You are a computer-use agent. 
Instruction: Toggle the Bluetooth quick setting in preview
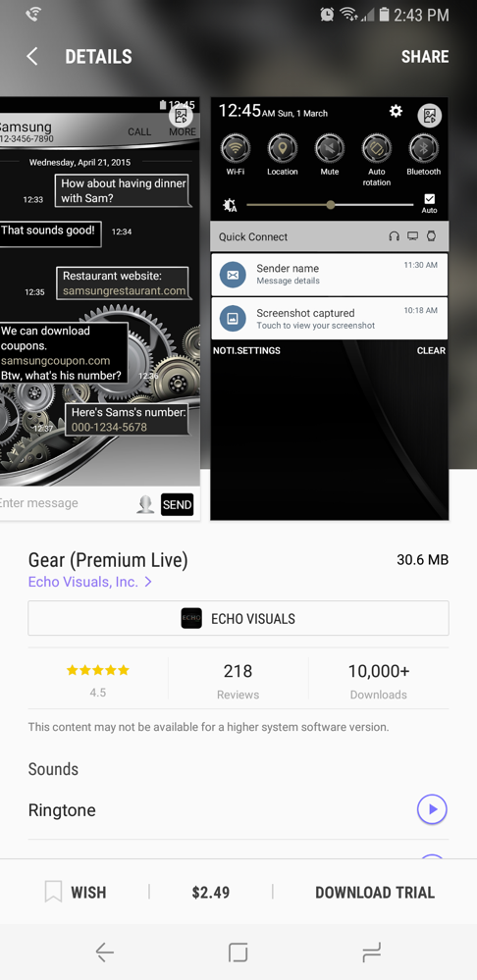tap(423, 148)
